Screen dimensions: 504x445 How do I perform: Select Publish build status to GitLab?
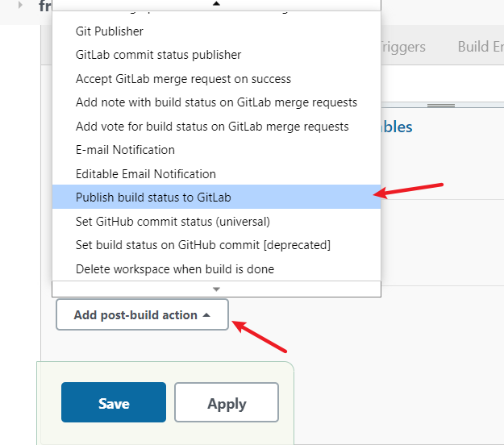[x=216, y=197]
